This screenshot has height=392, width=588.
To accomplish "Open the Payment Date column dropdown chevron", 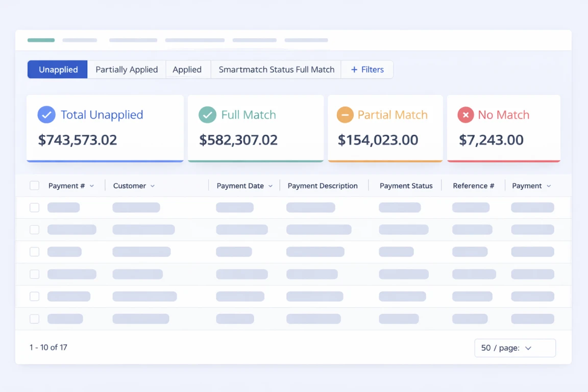I will click(271, 186).
